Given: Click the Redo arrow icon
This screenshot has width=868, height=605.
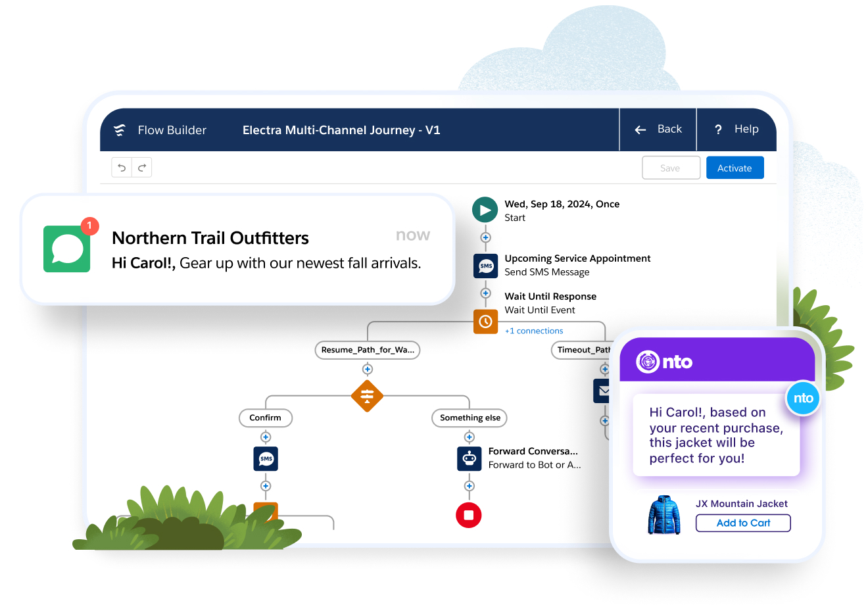Looking at the screenshot, I should (x=141, y=167).
